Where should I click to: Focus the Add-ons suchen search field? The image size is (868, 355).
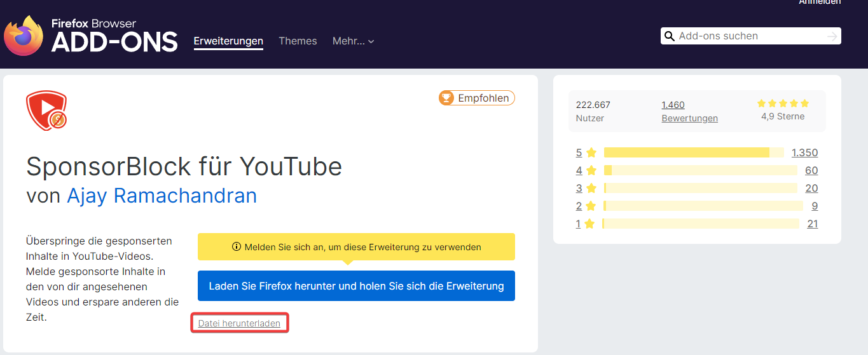coord(750,36)
